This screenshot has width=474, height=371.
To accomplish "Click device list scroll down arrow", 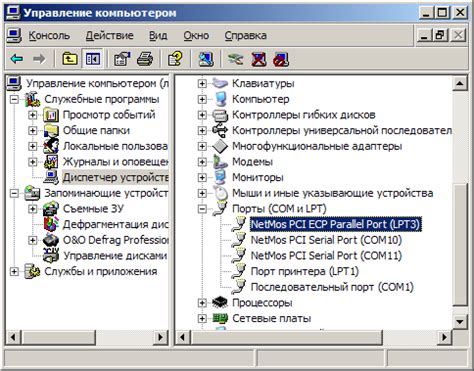I will click(460, 322).
